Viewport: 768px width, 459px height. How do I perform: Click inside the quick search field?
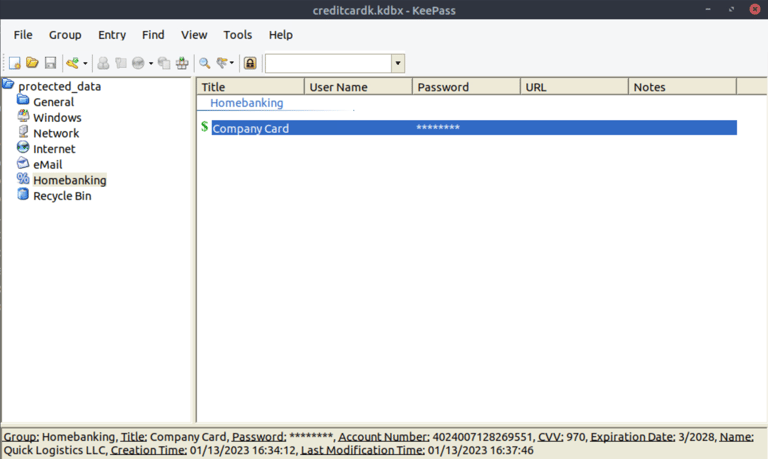328,63
